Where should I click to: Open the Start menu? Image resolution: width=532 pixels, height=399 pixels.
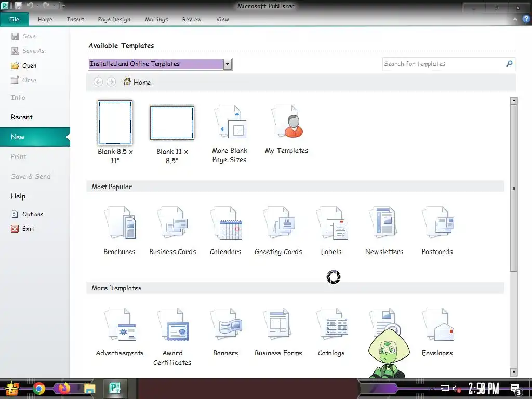pyautogui.click(x=12, y=389)
